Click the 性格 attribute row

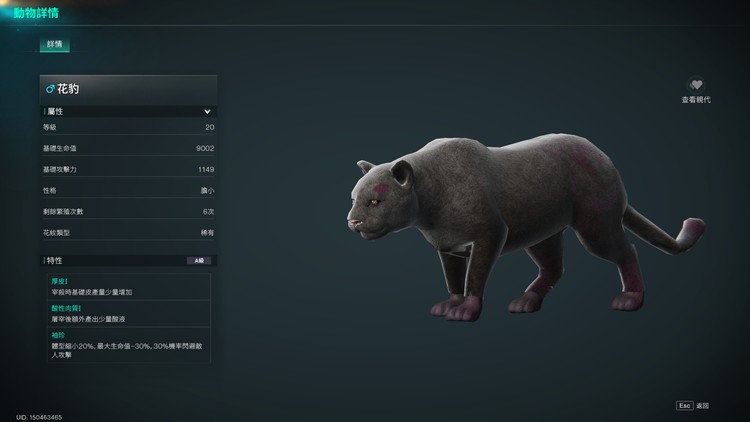pyautogui.click(x=128, y=190)
